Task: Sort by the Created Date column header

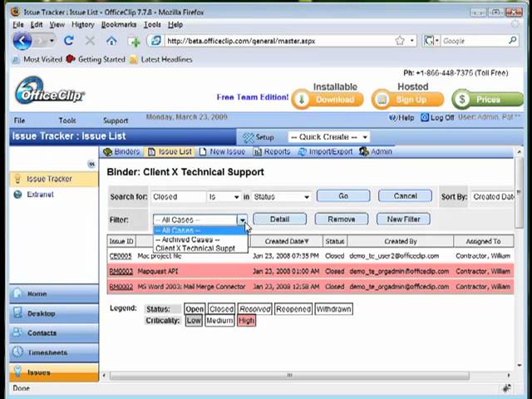Action: pyautogui.click(x=286, y=242)
